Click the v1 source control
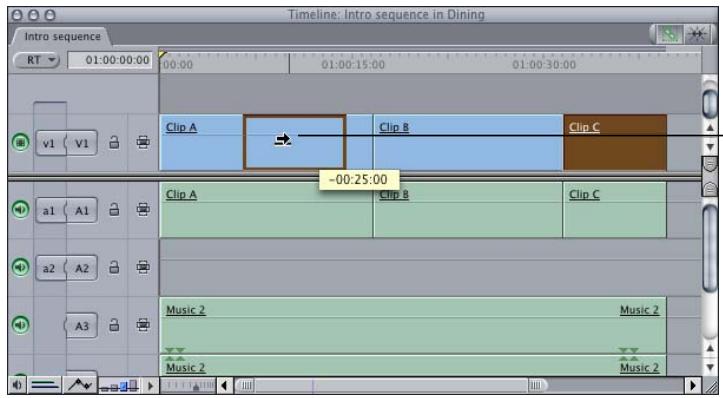Screen dimensions: 723x398 (x=50, y=143)
